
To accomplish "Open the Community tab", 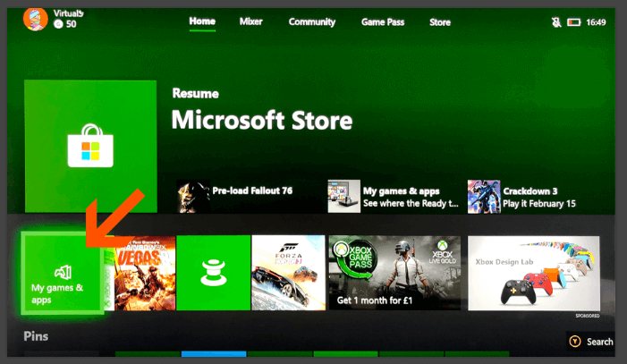I will (312, 22).
